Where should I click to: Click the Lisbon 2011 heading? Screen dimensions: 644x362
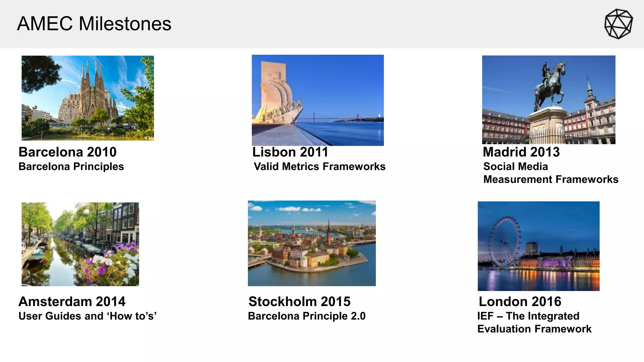pyautogui.click(x=290, y=152)
